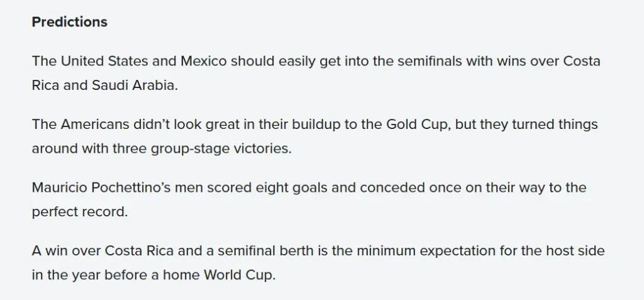
Task: Click the bold "Predictions" heading
Action: [69, 22]
